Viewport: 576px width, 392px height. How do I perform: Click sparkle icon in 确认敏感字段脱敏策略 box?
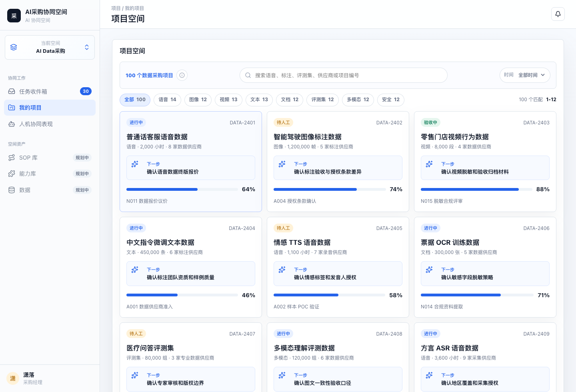(x=429, y=270)
